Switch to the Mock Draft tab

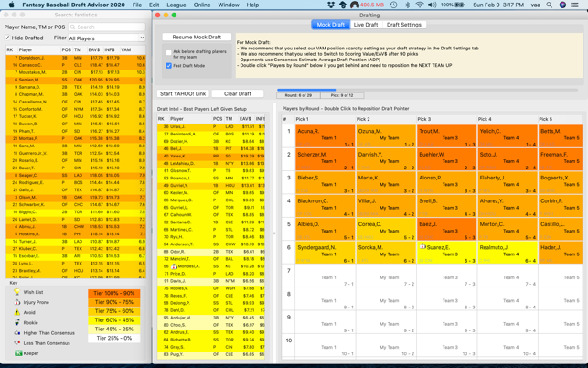pyautogui.click(x=331, y=25)
